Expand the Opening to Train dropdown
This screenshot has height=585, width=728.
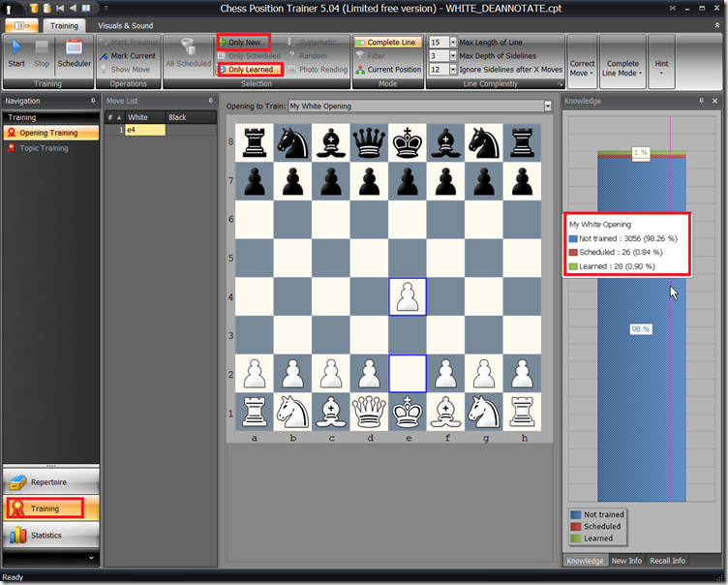point(548,107)
